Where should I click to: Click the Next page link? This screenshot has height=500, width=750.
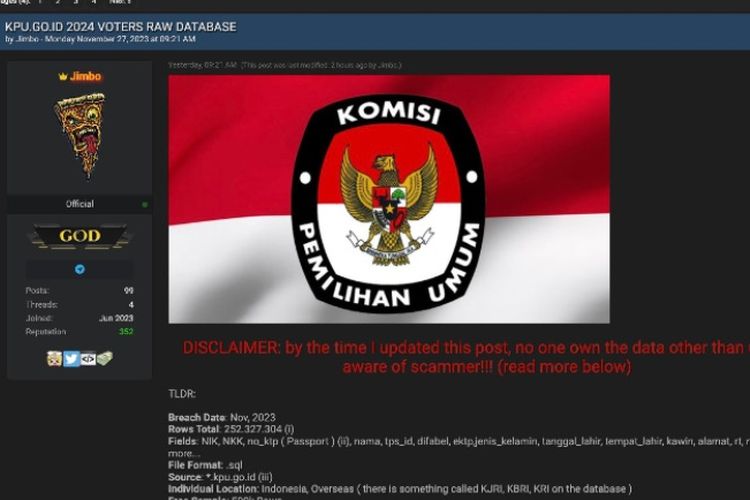120,2
